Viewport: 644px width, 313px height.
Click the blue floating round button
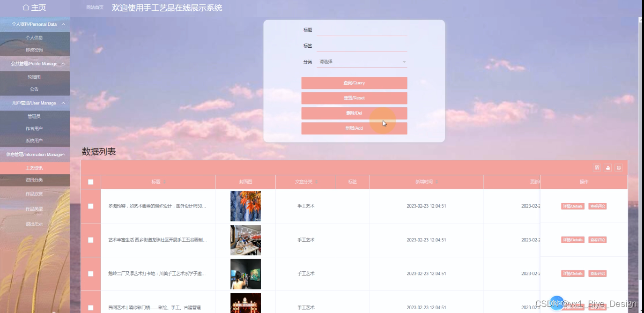557,303
